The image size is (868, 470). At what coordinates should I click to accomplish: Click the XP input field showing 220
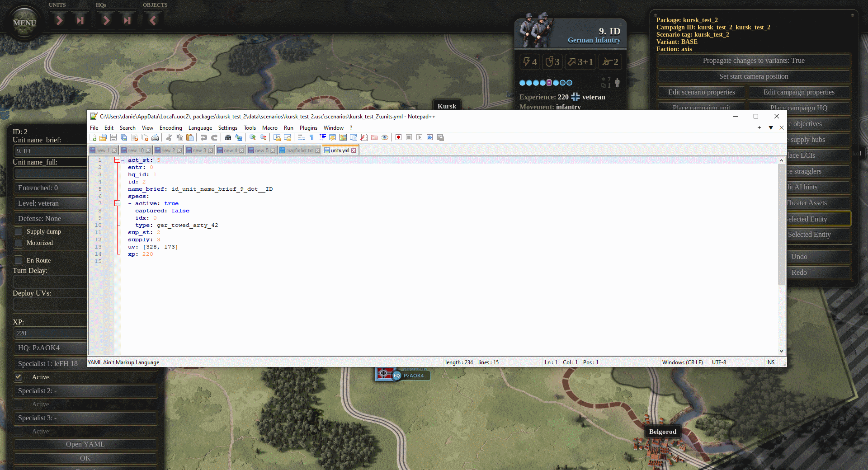pos(50,333)
